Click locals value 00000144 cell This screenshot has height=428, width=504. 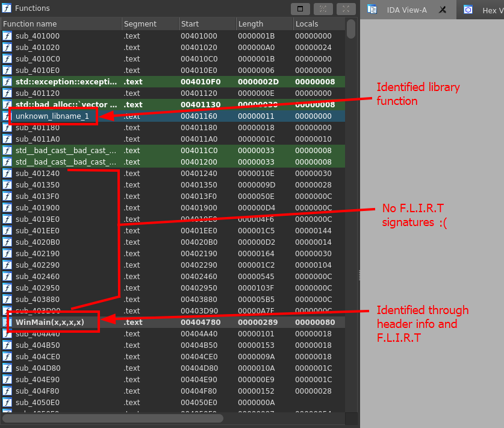[313, 231]
